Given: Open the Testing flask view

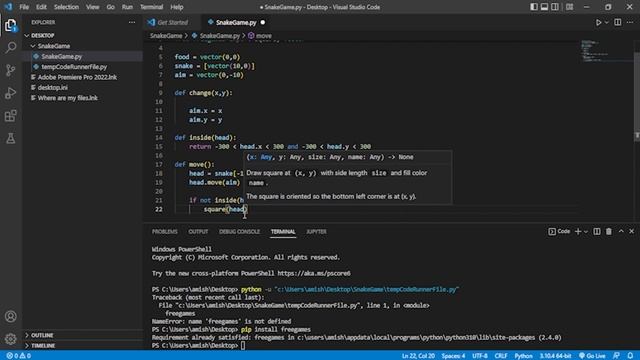Looking at the screenshot, I should click(x=11, y=139).
